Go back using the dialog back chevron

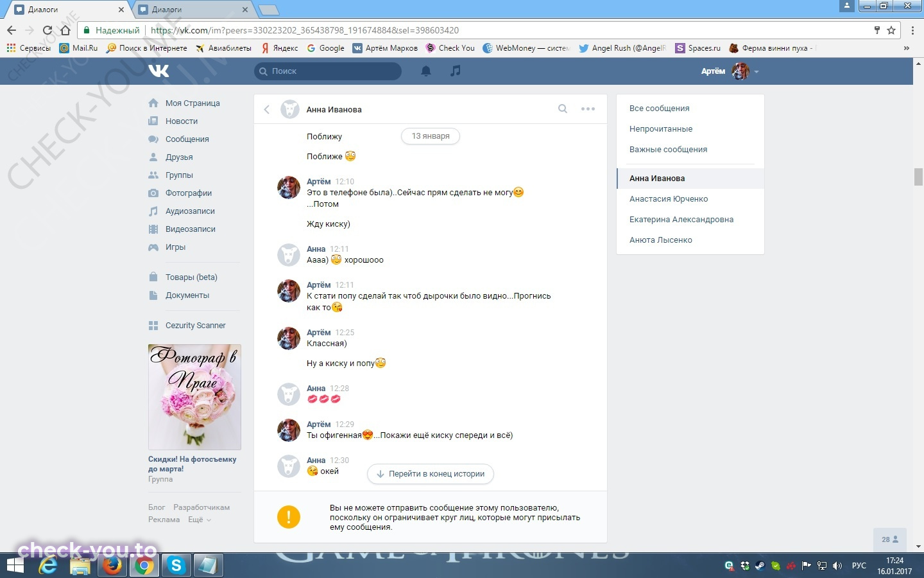click(x=267, y=110)
